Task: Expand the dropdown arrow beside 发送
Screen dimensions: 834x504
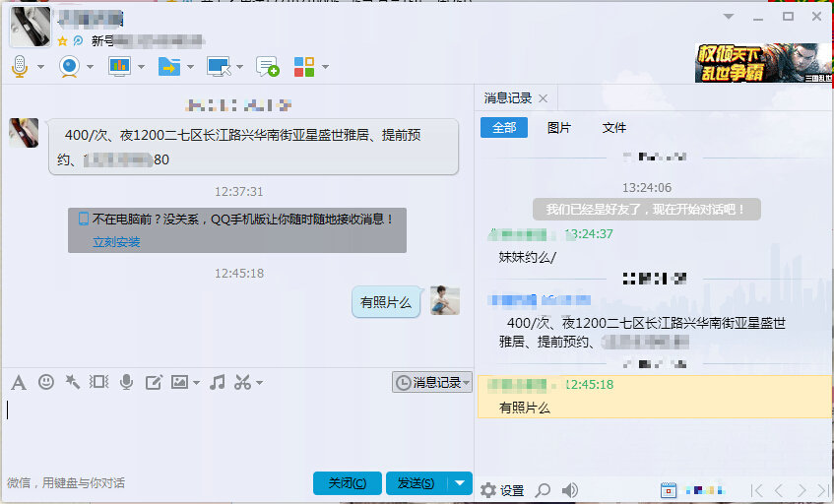Action: tap(460, 482)
